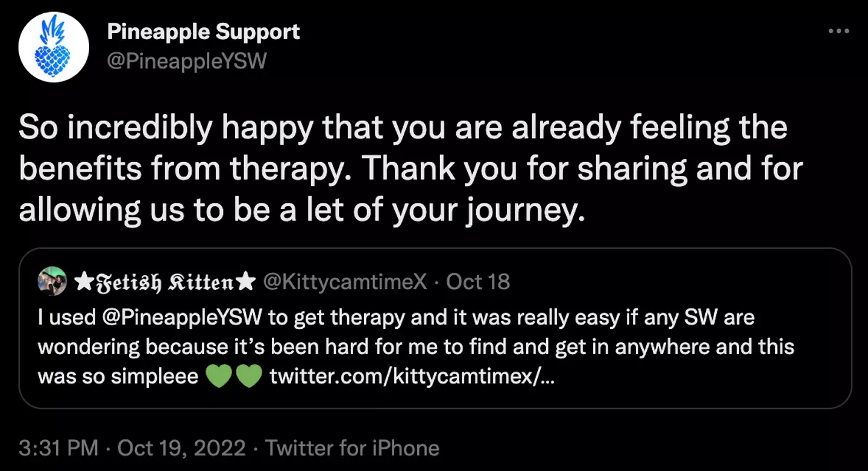Open the Pineapple Support display name
The image size is (868, 471).
pyautogui.click(x=203, y=32)
